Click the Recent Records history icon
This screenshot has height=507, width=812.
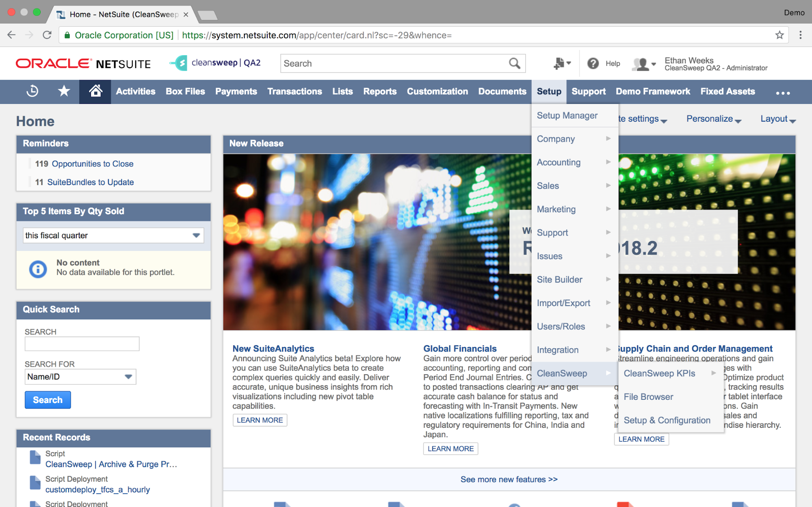tap(32, 91)
